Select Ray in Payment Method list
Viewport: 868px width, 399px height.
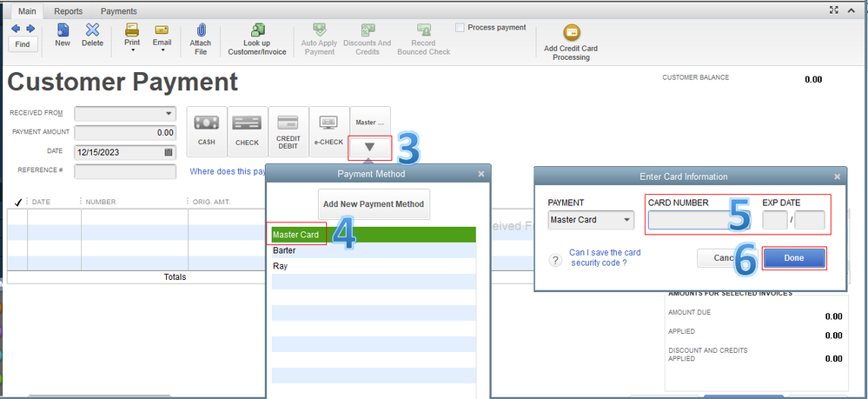point(374,266)
